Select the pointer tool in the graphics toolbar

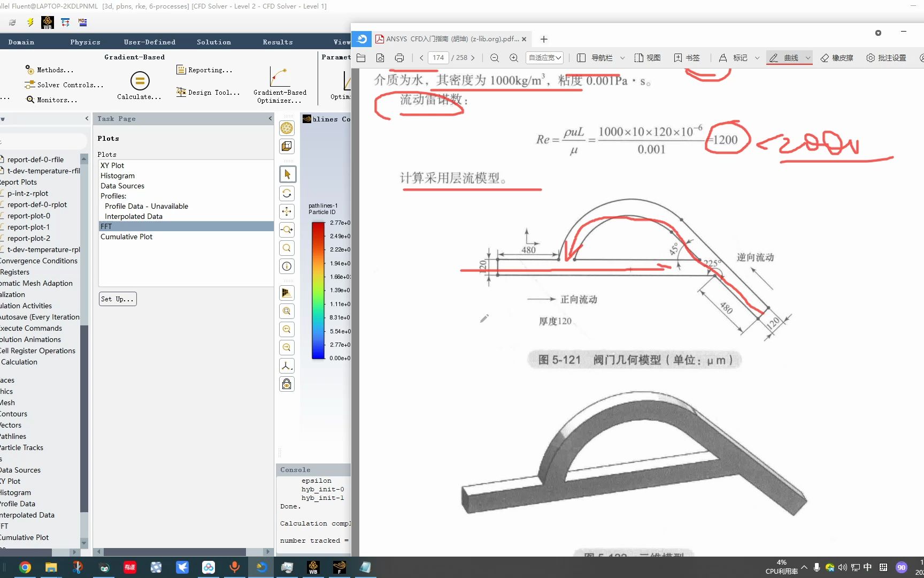coord(287,174)
